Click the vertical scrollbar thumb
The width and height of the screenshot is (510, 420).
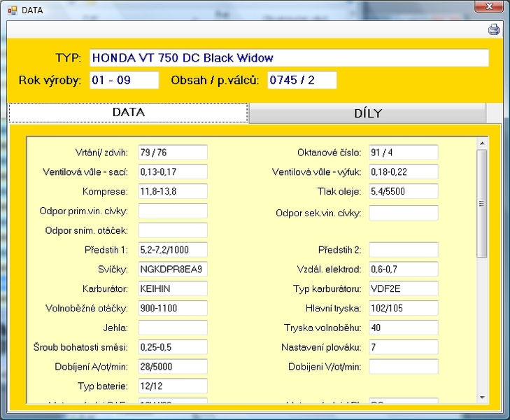[482, 204]
